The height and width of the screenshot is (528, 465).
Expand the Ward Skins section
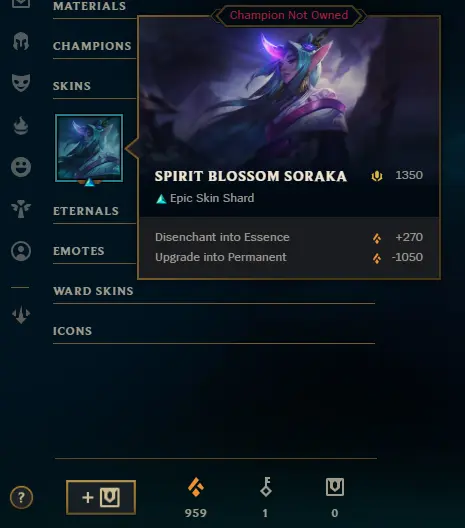tap(93, 291)
